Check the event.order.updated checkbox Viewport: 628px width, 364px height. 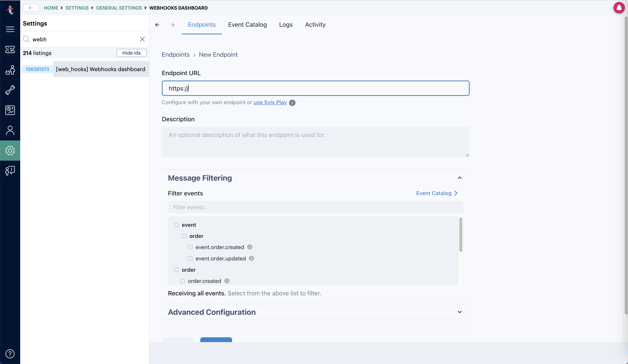tap(190, 258)
